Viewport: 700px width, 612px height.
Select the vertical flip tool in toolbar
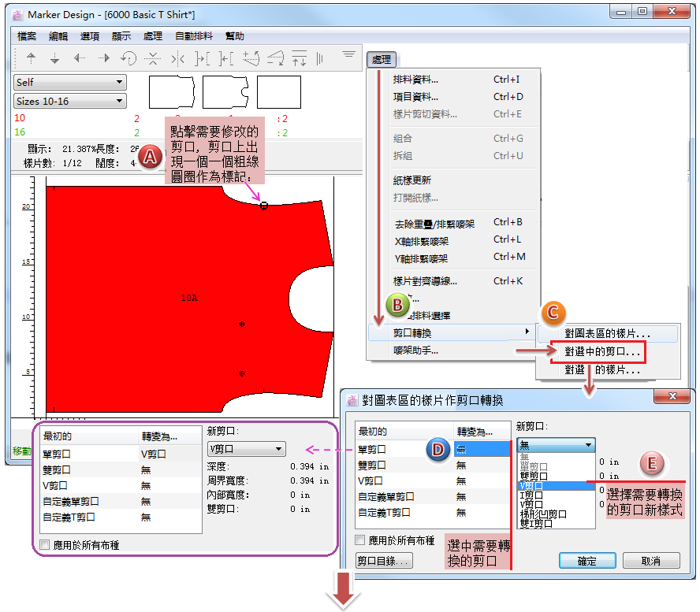[153, 58]
